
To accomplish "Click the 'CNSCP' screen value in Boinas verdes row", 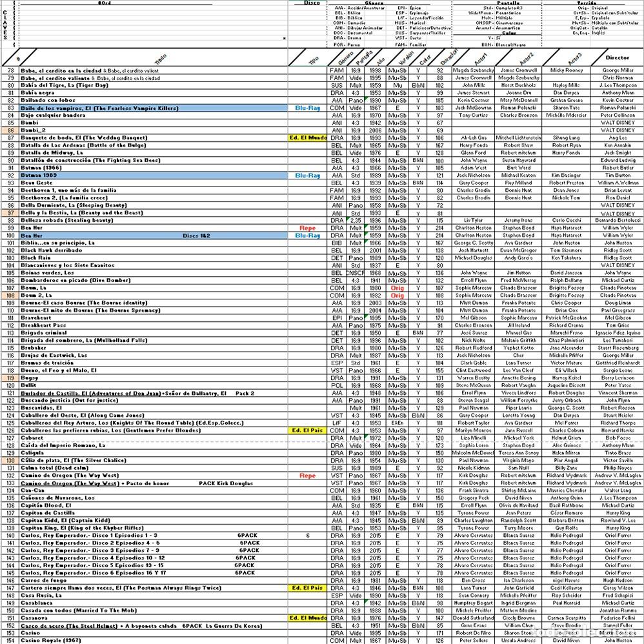I will (356, 273).
